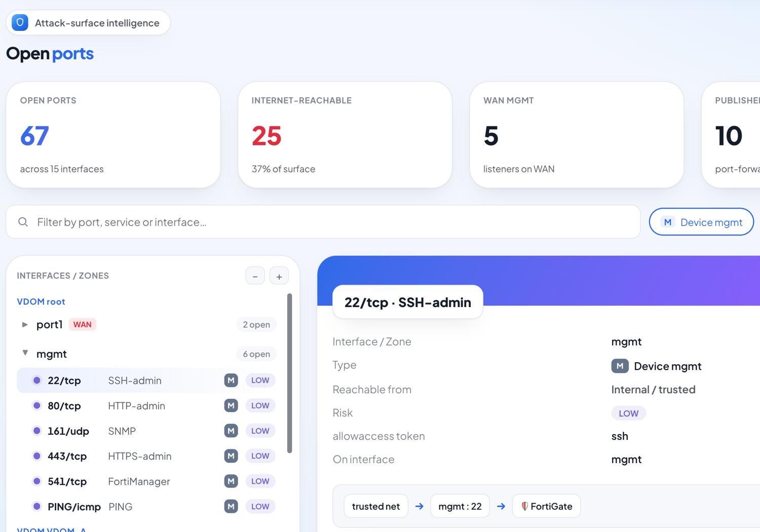Click the shield logo icon in header

[20, 23]
